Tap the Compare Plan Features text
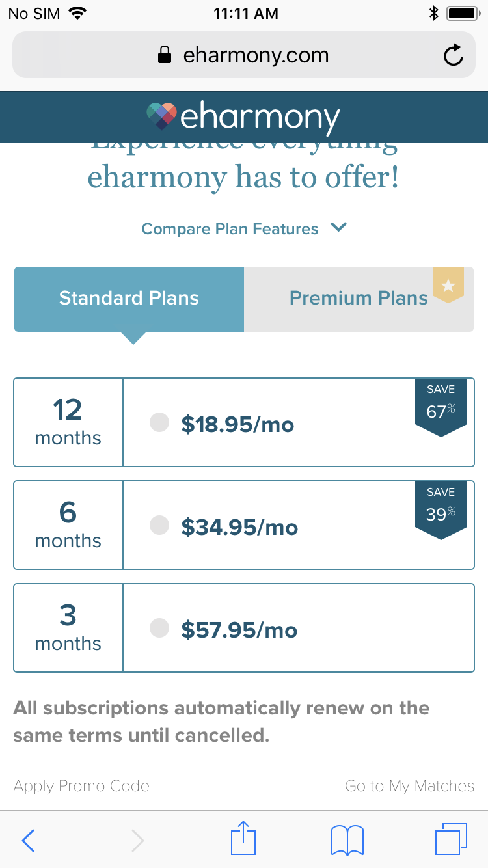The height and width of the screenshot is (868, 488). point(230,229)
